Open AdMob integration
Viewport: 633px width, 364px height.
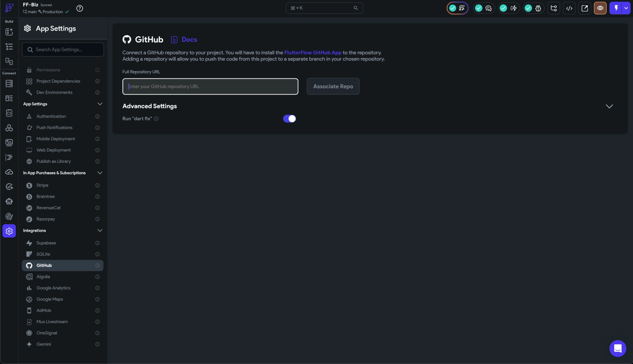(x=63, y=311)
